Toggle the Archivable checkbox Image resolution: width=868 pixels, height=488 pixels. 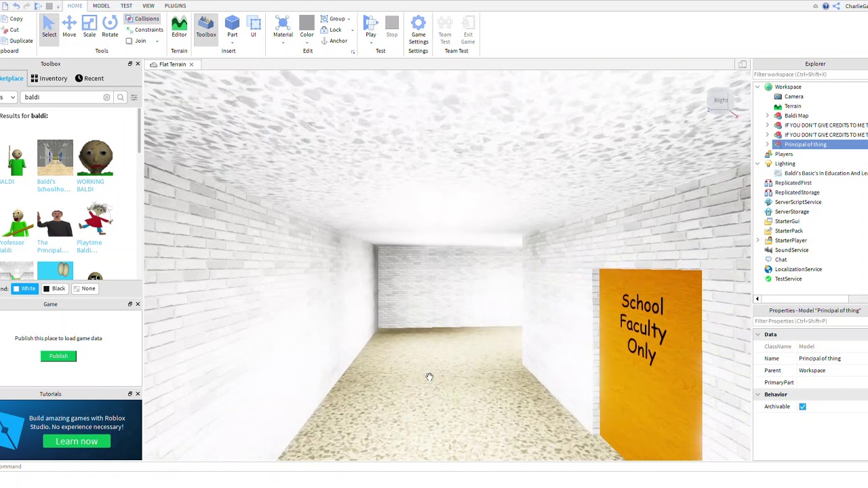(802, 407)
